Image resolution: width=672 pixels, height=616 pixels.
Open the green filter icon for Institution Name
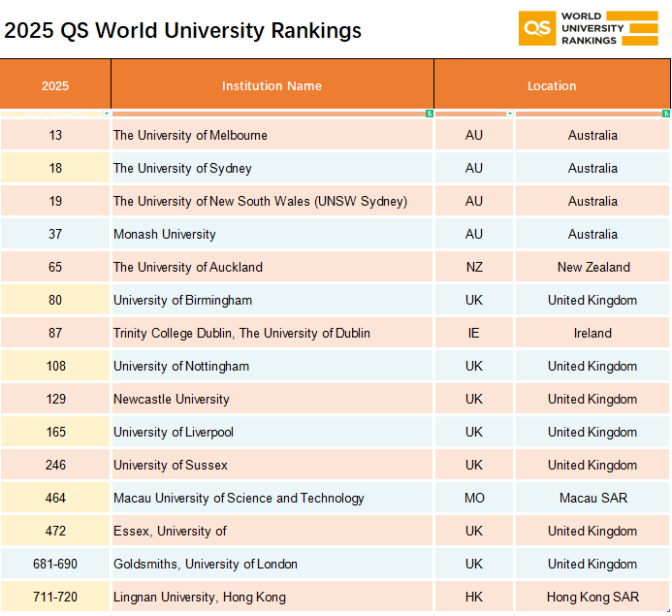tap(429, 113)
